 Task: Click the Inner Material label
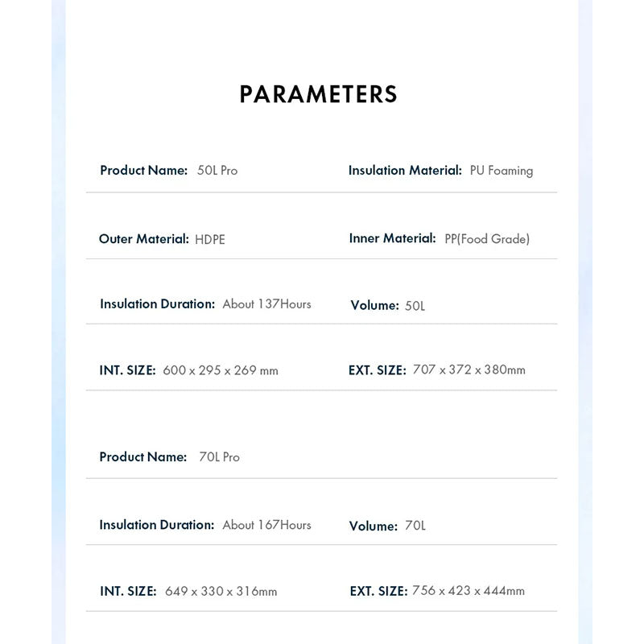pyautogui.click(x=392, y=238)
